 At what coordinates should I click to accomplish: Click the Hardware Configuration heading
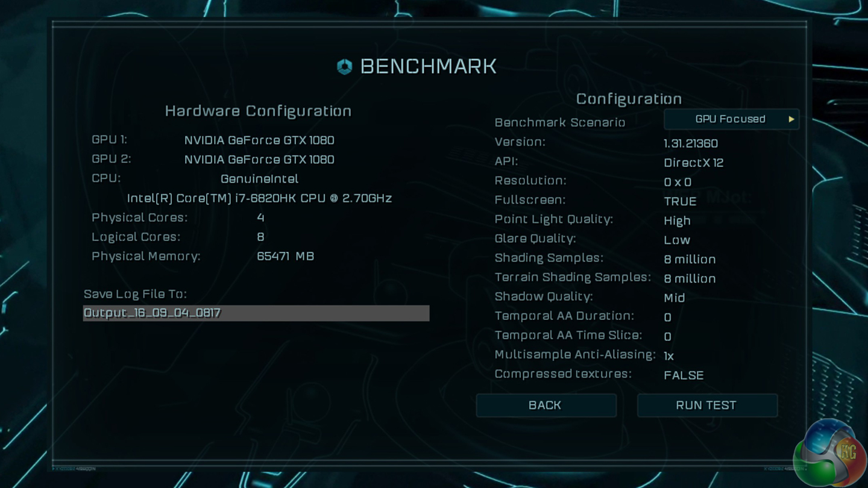[258, 111]
